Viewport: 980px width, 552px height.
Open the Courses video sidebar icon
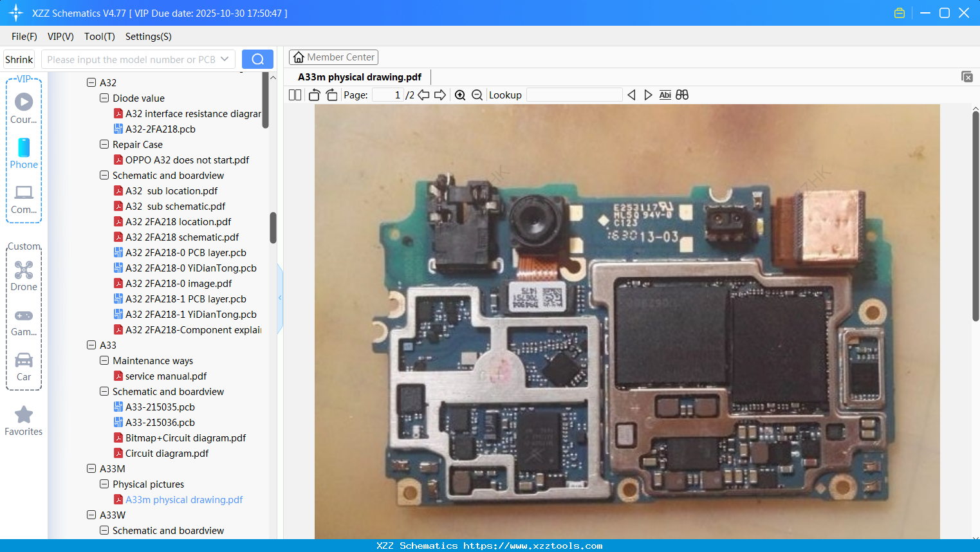(x=24, y=102)
